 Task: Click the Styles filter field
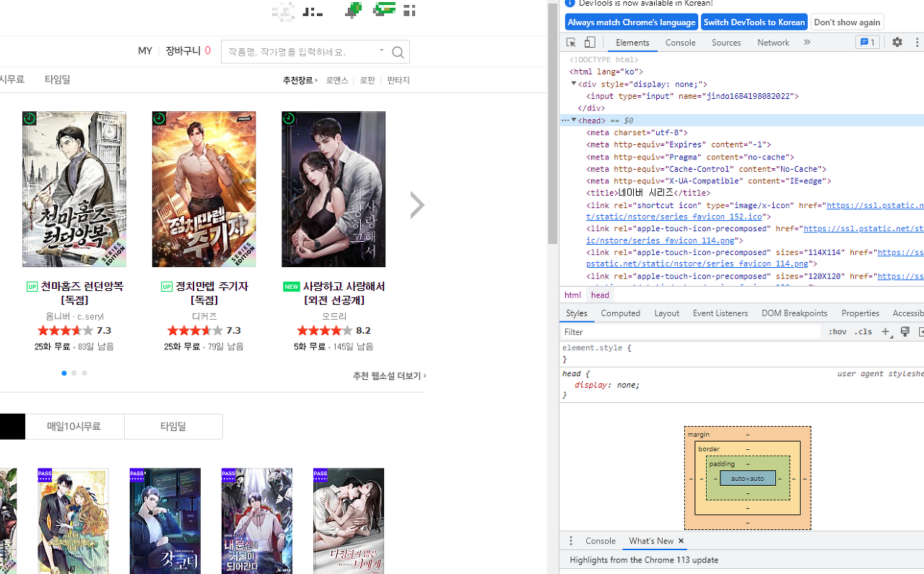[x=691, y=332]
